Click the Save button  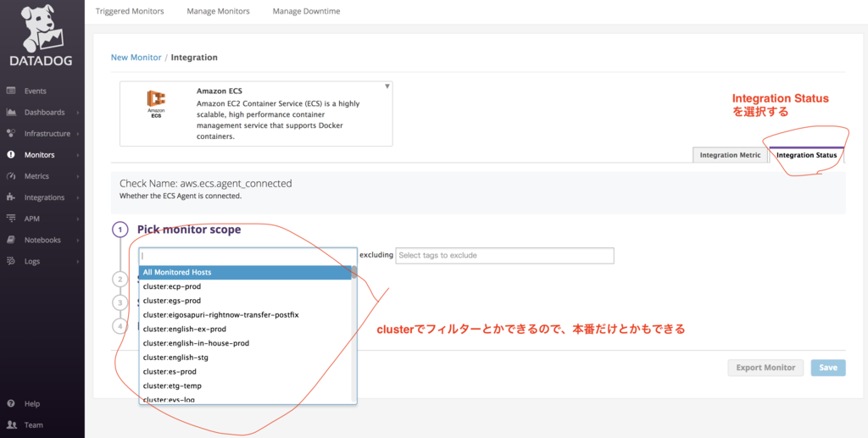click(x=828, y=368)
